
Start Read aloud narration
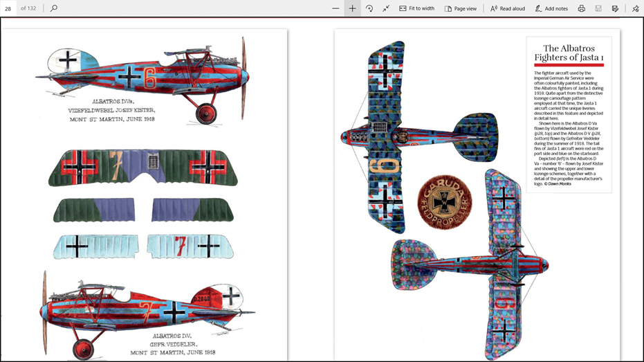[507, 8]
